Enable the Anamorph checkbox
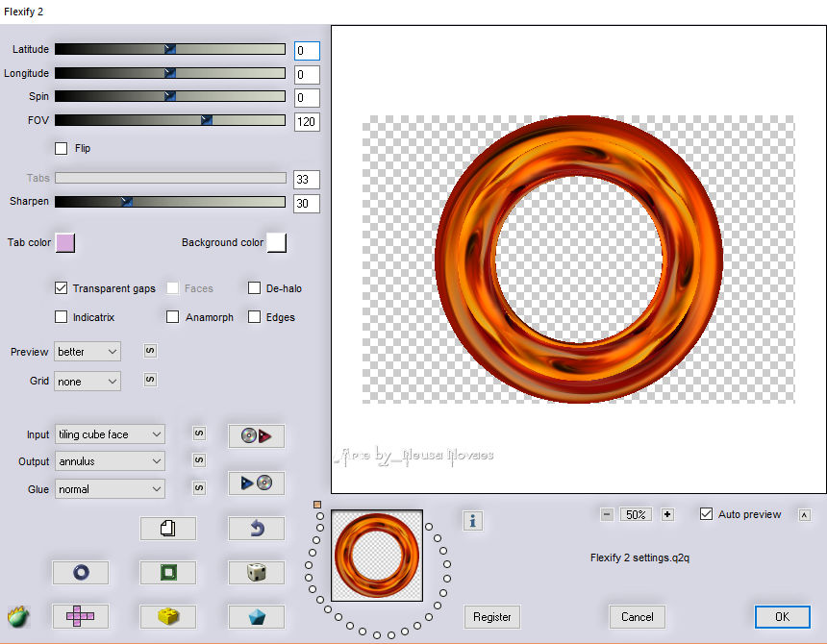This screenshot has height=644, width=827. 172,317
